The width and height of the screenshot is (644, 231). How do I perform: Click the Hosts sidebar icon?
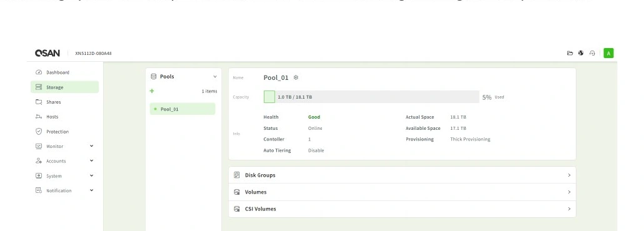[39, 117]
